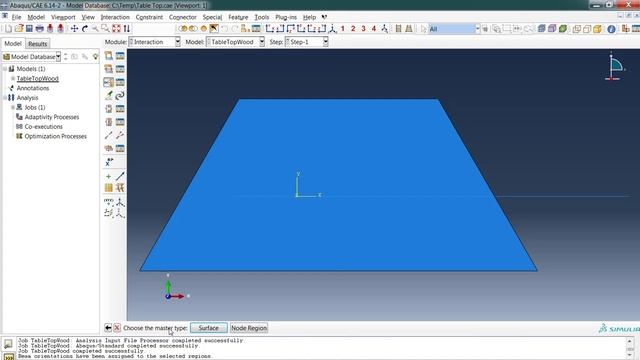Click the blue table top surface in viewport

pos(338,184)
